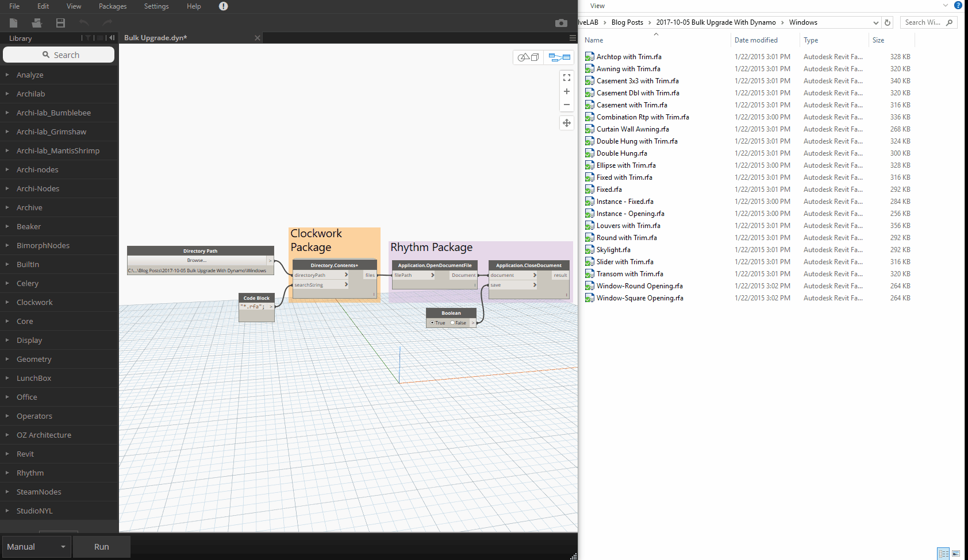
Task: Select the Application.OpenDocumentFile node header
Action: pos(435,265)
